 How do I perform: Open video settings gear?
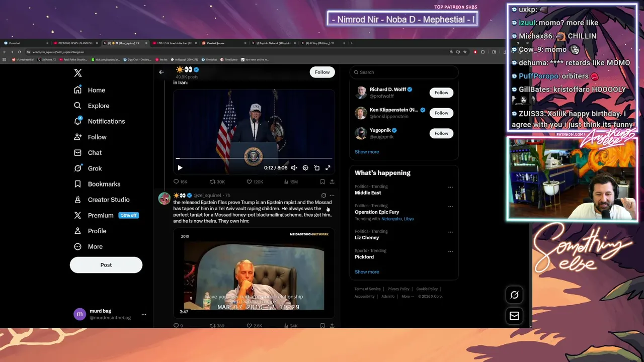click(305, 168)
